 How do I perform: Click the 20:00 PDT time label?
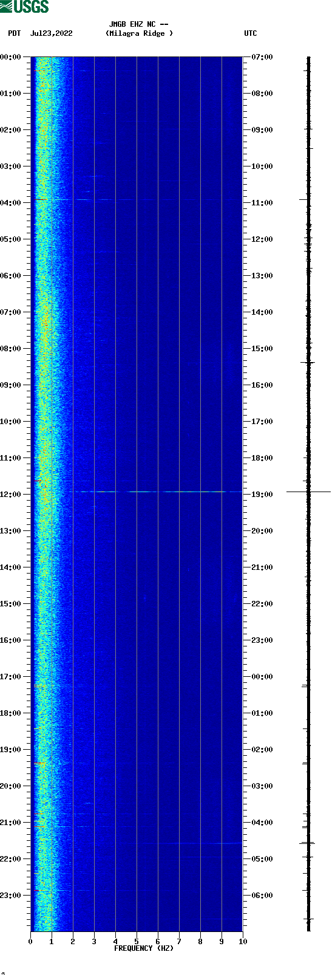click(11, 786)
